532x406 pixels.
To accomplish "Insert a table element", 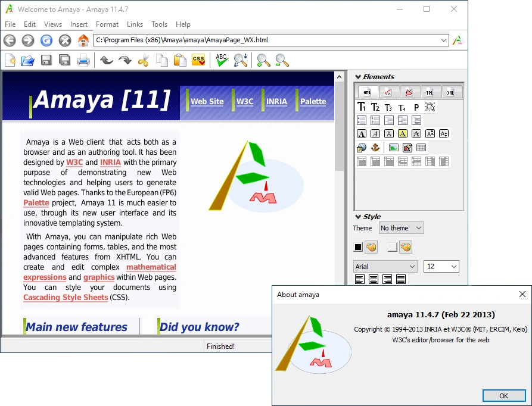I will [422, 147].
